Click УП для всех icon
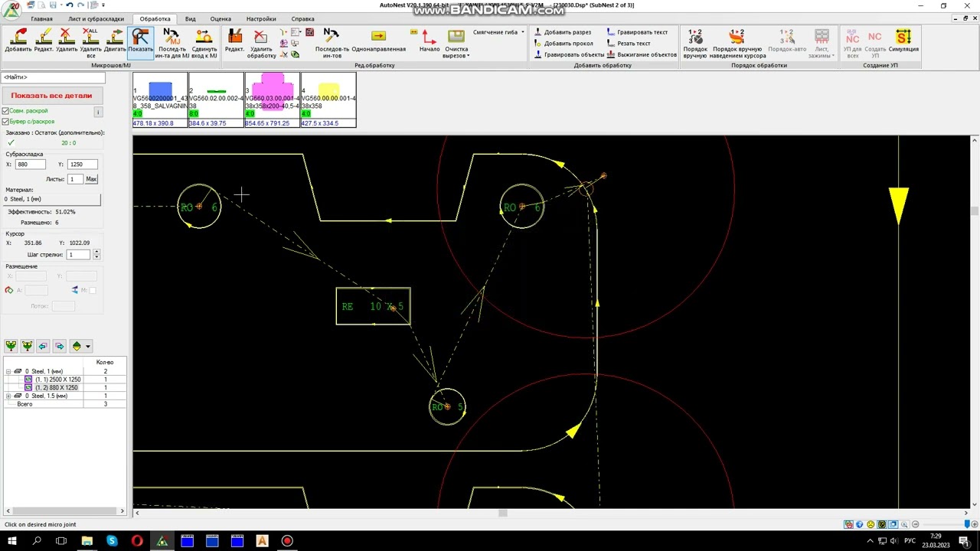 (852, 43)
